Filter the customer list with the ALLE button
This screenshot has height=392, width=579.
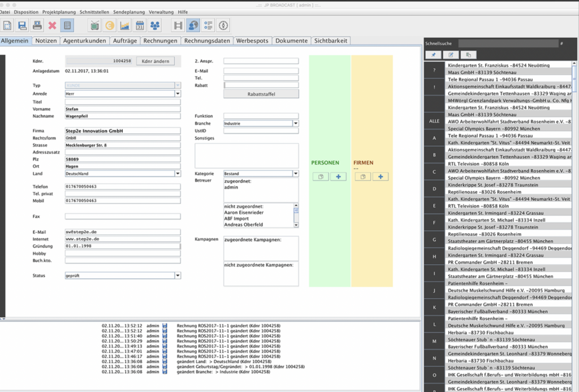434,121
